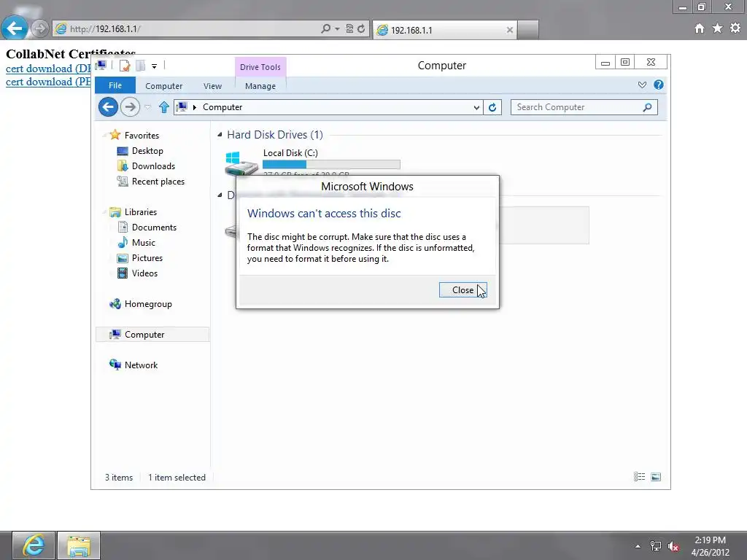Select the Local Disk (C:) drive icon
747x560 pixels.
241,163
